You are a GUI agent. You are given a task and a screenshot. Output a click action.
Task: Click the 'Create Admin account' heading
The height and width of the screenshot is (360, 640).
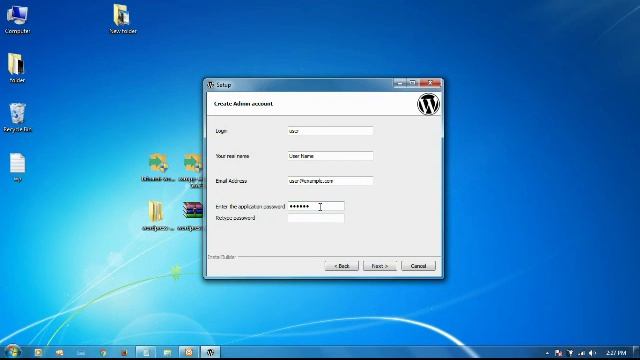click(243, 104)
